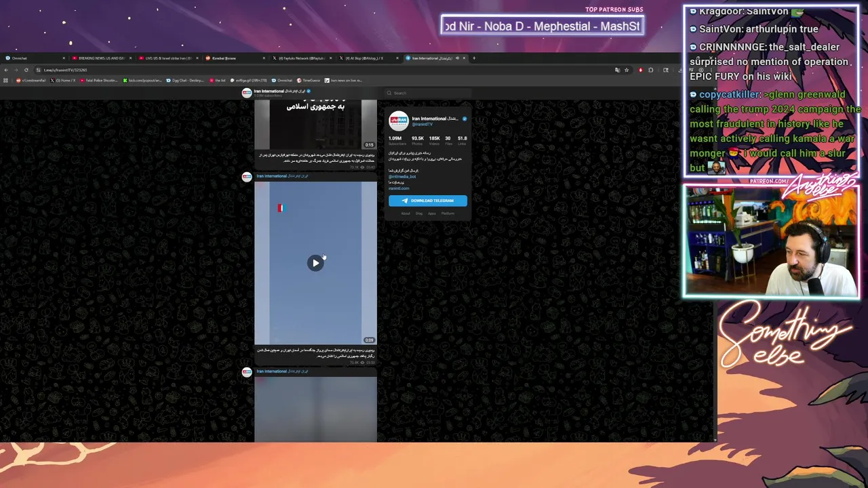The image size is (868, 488).
Task: Open the tab search toolbar icon
Action: tap(666, 70)
